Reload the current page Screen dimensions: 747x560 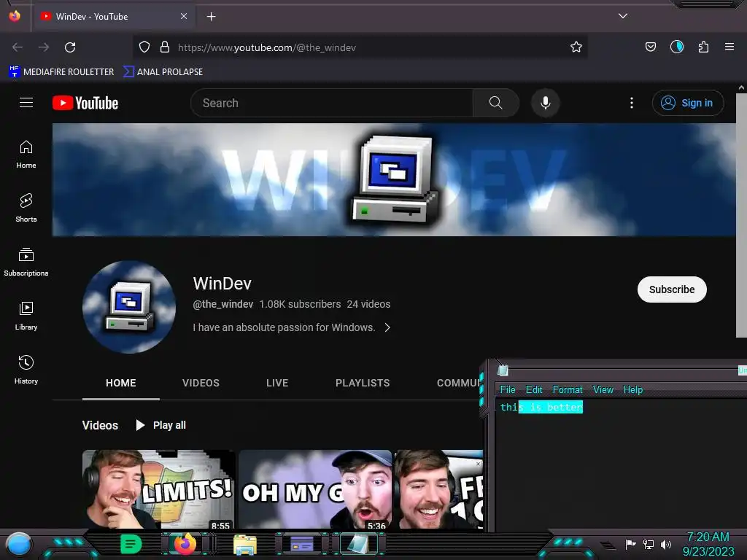coord(70,47)
